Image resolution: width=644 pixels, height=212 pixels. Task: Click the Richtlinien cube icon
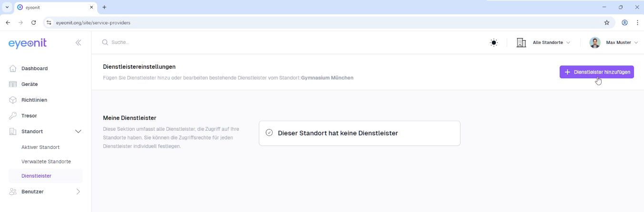[x=13, y=100]
